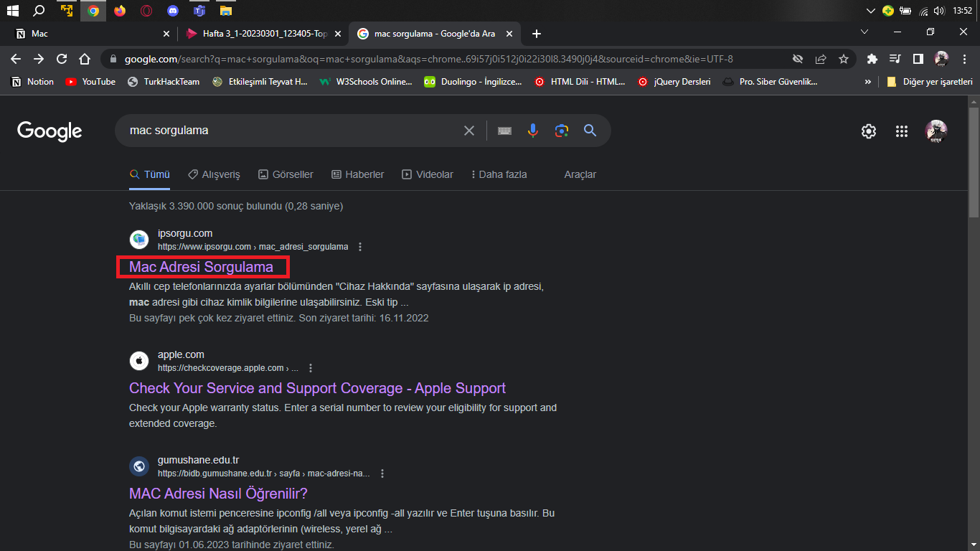Image resolution: width=980 pixels, height=551 pixels.
Task: Open the Mac Adresi Sorgulama result
Action: 201,267
